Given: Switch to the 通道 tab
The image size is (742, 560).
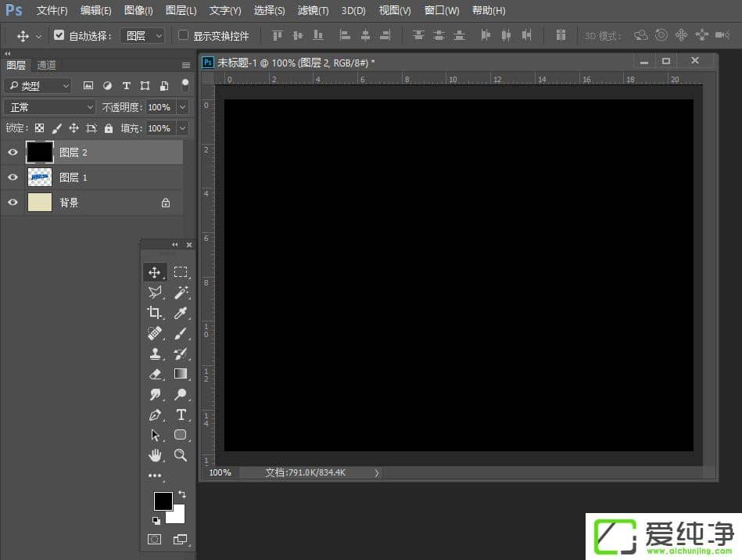Looking at the screenshot, I should point(46,66).
